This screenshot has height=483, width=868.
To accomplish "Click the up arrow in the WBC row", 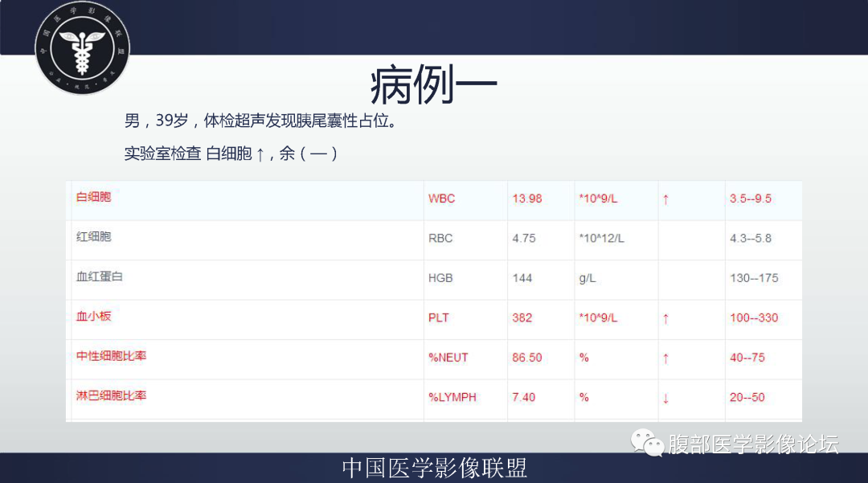I will pos(665,199).
